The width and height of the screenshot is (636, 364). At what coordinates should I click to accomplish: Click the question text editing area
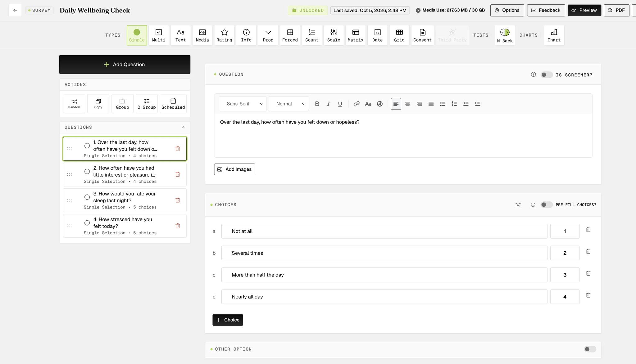pyautogui.click(x=403, y=135)
